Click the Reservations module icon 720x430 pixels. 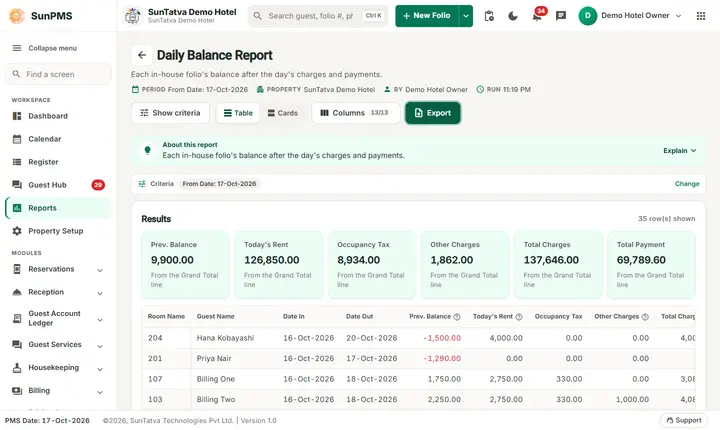point(17,269)
